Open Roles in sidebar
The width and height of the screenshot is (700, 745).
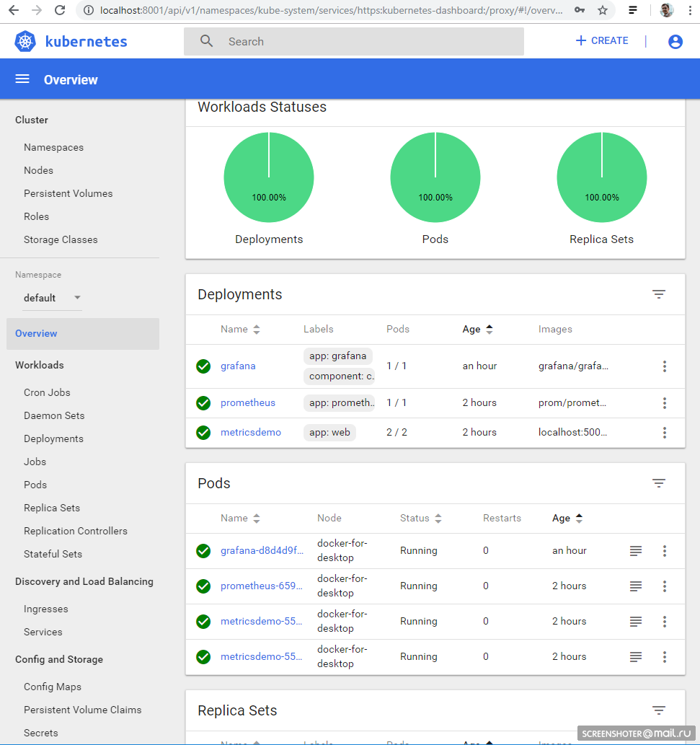37,216
